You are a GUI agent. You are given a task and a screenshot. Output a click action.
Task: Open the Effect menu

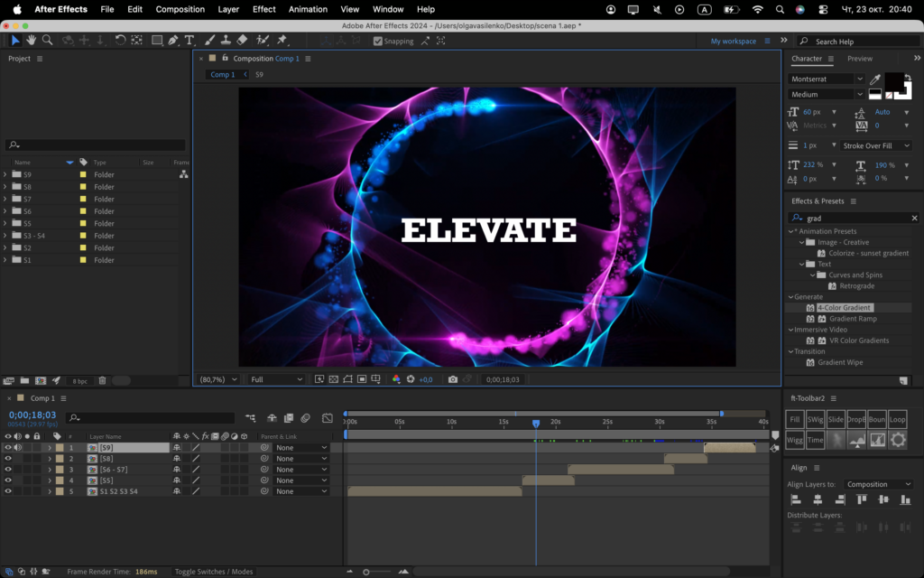click(264, 9)
